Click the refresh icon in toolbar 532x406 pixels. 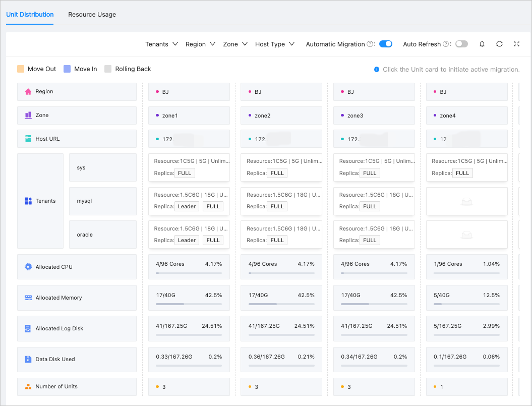(499, 44)
